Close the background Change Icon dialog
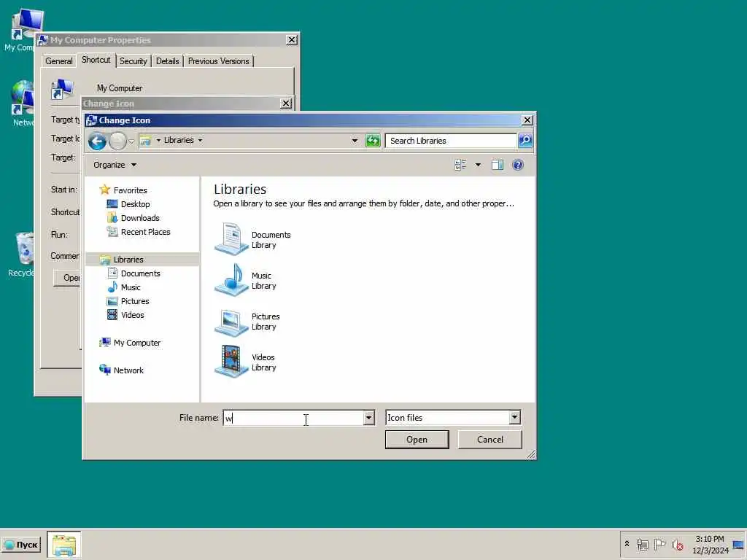 [x=286, y=104]
